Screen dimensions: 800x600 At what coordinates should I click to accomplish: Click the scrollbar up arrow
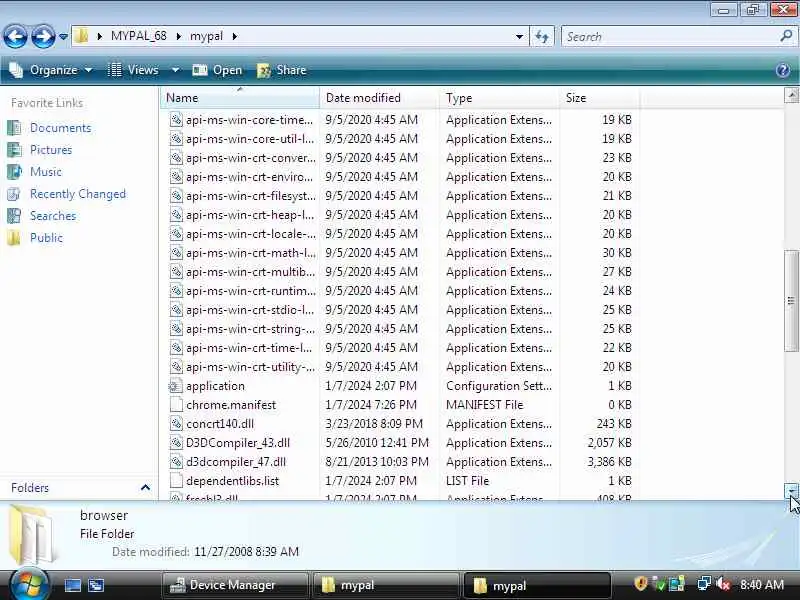(791, 94)
